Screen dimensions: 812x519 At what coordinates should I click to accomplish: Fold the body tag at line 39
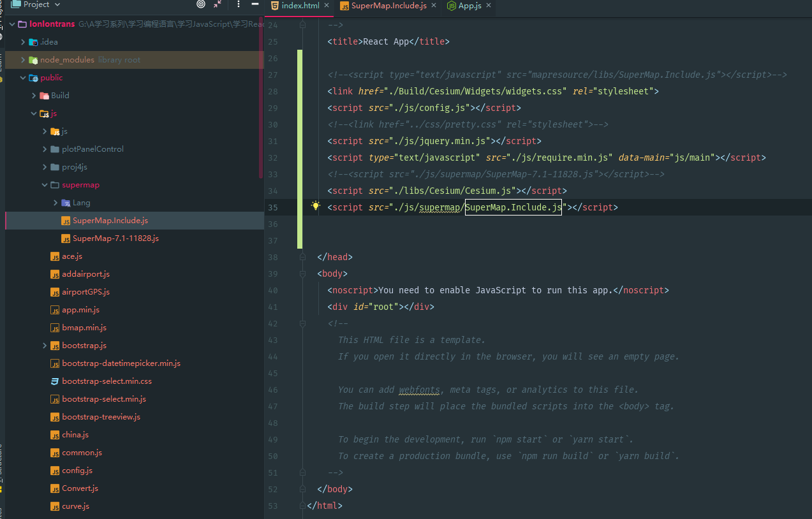click(303, 274)
